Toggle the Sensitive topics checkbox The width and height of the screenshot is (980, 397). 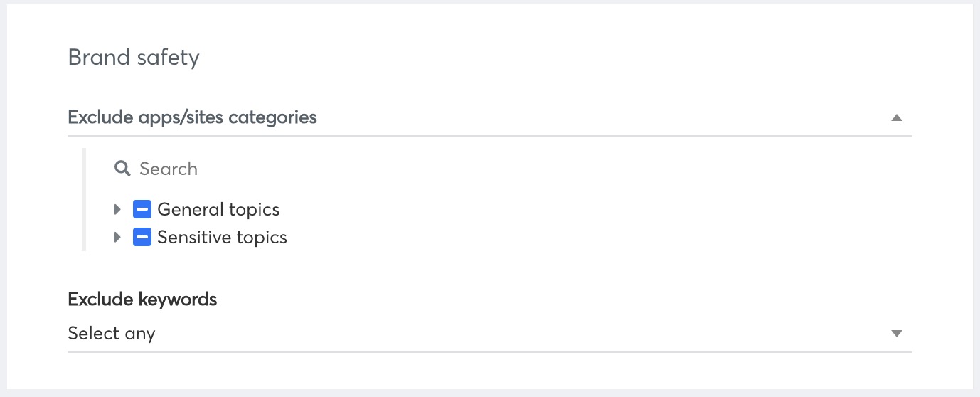pyautogui.click(x=142, y=237)
